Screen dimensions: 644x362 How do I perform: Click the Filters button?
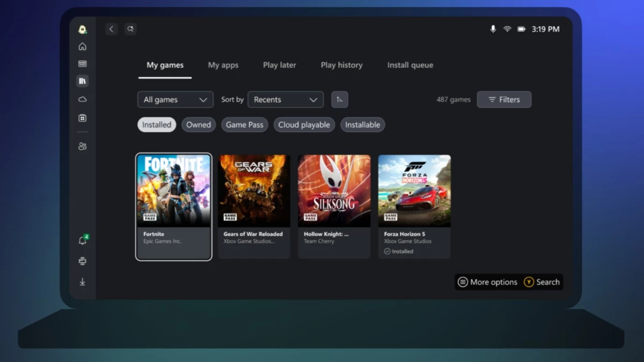504,99
